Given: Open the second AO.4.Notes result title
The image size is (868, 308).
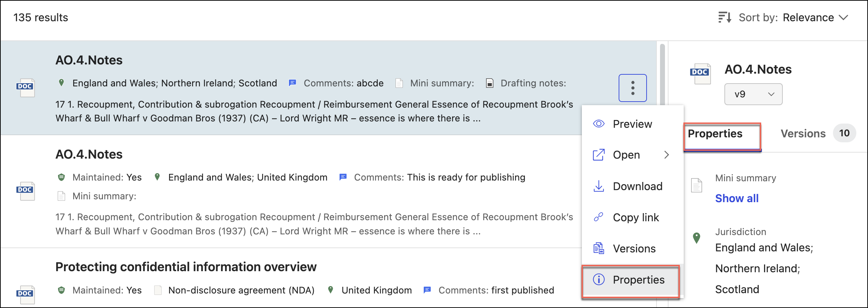Looking at the screenshot, I should (89, 154).
